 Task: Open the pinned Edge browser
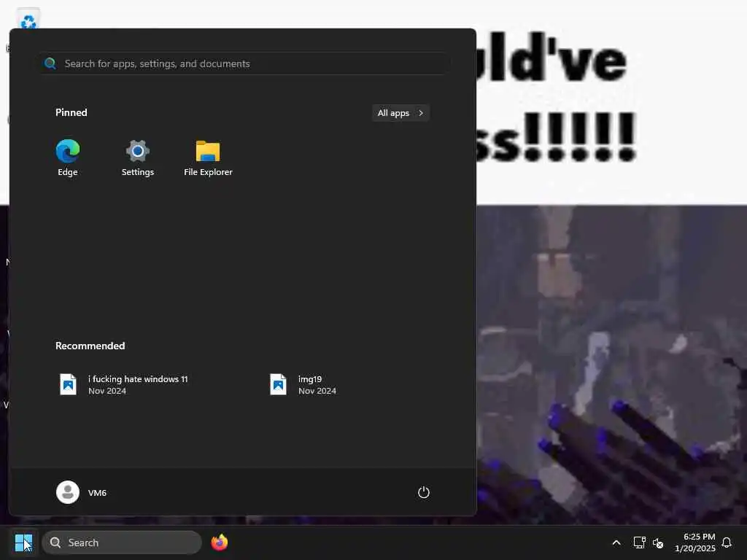point(68,157)
